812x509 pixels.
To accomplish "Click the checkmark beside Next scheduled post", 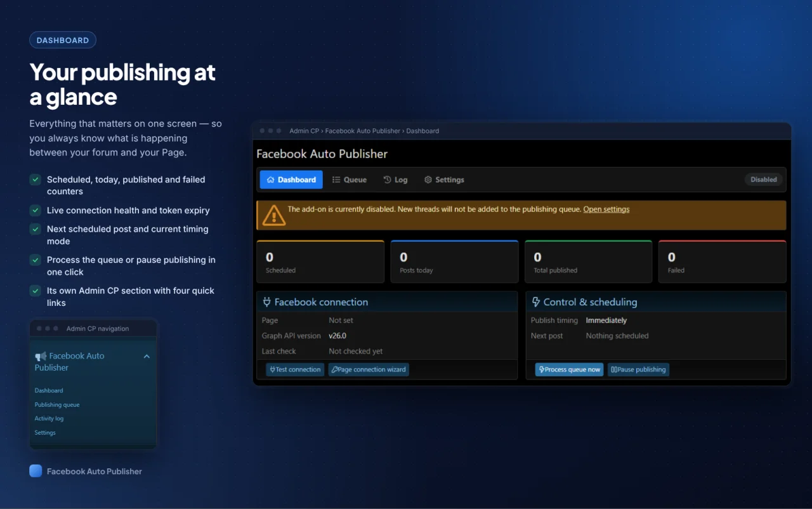I will point(36,228).
